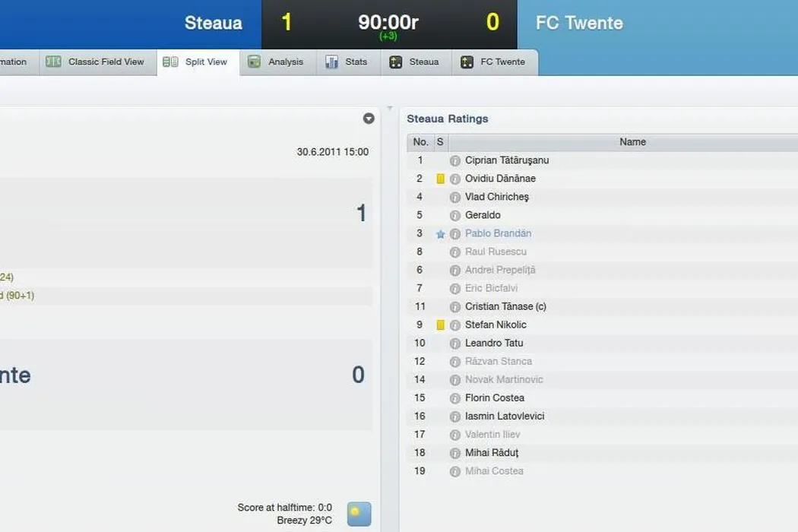The width and height of the screenshot is (798, 532).
Task: Switch to the Analysis tab
Action: pos(276,62)
